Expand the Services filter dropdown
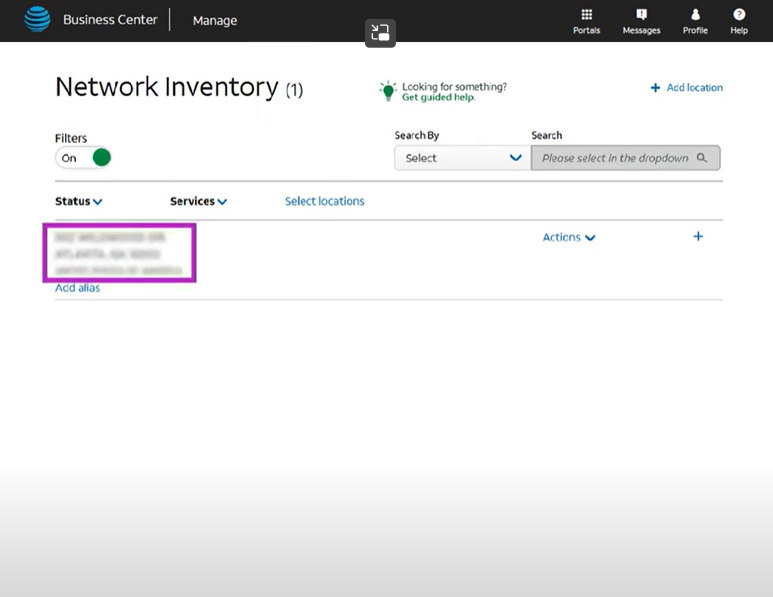Image resolution: width=773 pixels, height=597 pixels. 198,201
